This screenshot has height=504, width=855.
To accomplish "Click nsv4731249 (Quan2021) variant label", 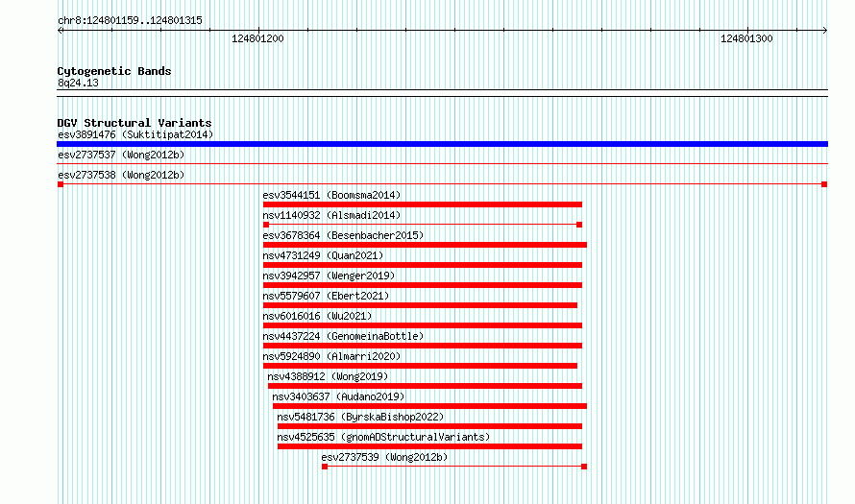I will tap(323, 255).
